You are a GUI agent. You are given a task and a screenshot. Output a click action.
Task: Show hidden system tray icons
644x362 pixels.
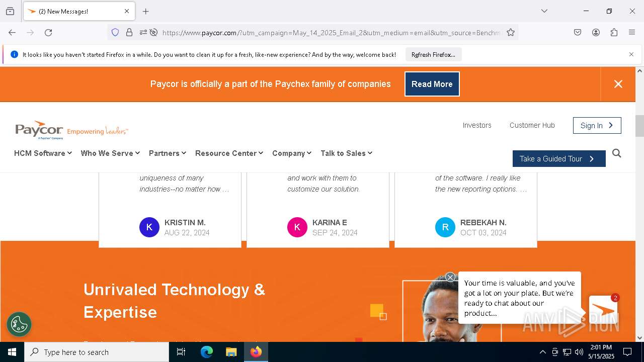542,352
